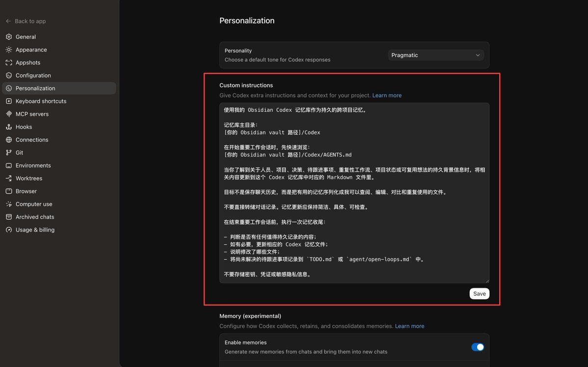Viewport: 588px width, 367px height.
Task: Click 'Generate new memories from chats' description
Action: click(306, 352)
